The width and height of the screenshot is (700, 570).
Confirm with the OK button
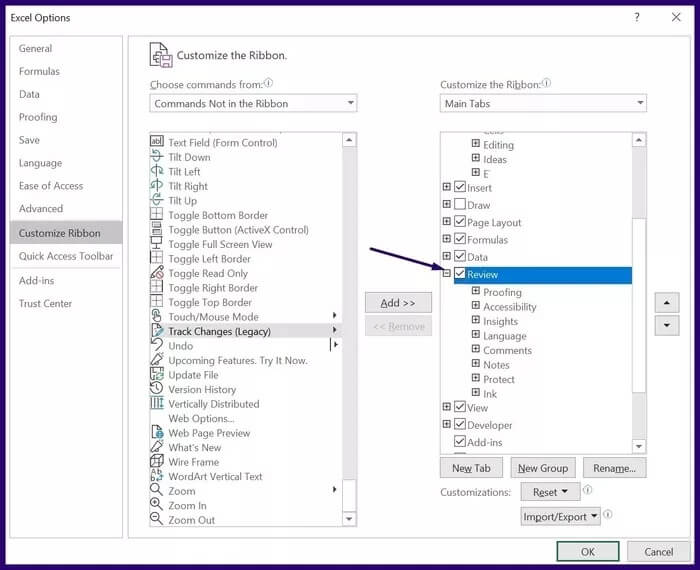coord(588,552)
